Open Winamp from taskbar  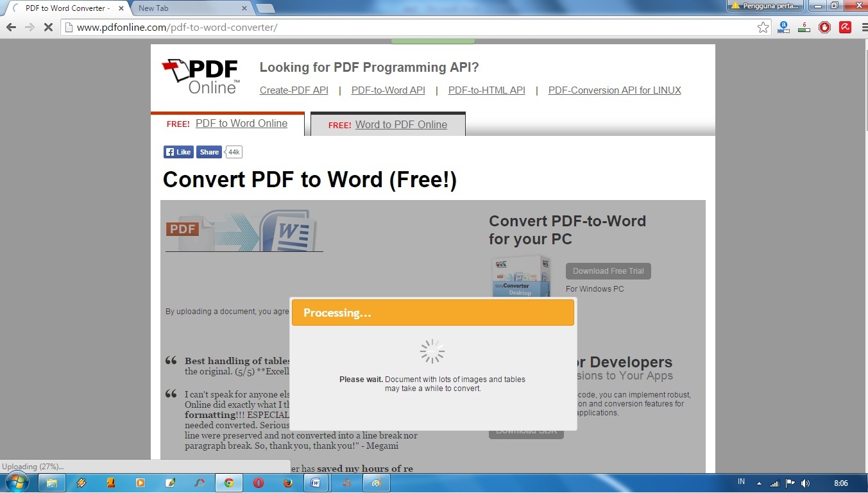81,483
